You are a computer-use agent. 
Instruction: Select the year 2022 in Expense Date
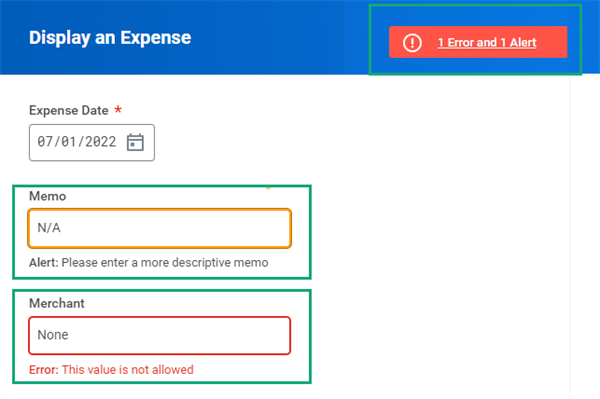pos(101,142)
